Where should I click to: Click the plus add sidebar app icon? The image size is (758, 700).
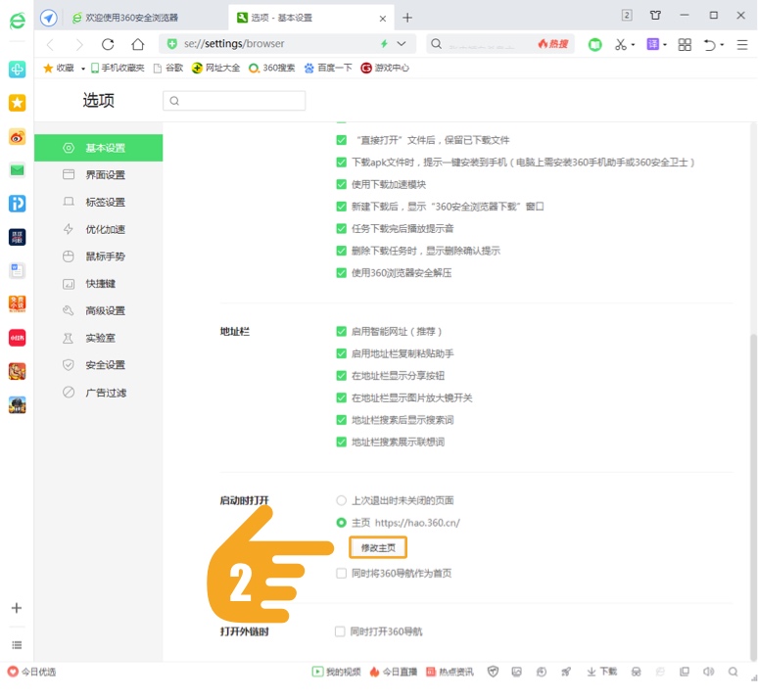tap(17, 608)
